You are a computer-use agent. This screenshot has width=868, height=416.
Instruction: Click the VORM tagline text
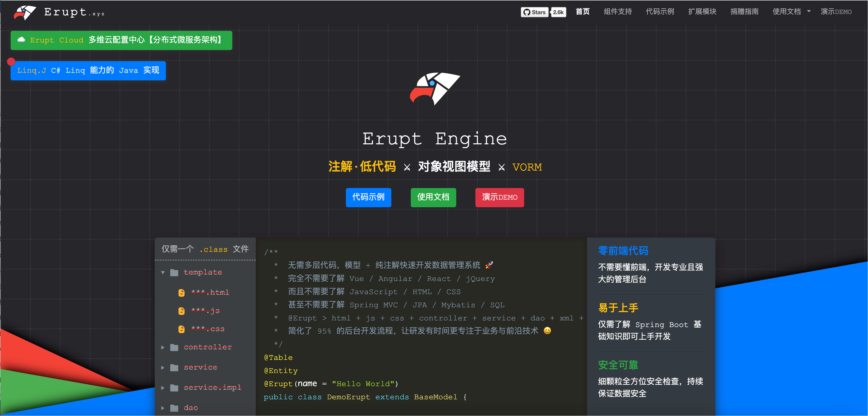[x=527, y=167]
